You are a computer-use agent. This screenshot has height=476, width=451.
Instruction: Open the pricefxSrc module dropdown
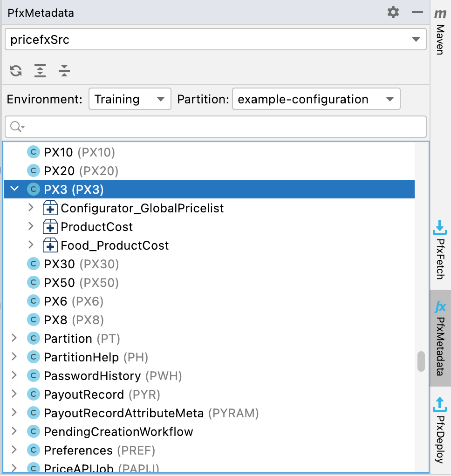point(215,40)
